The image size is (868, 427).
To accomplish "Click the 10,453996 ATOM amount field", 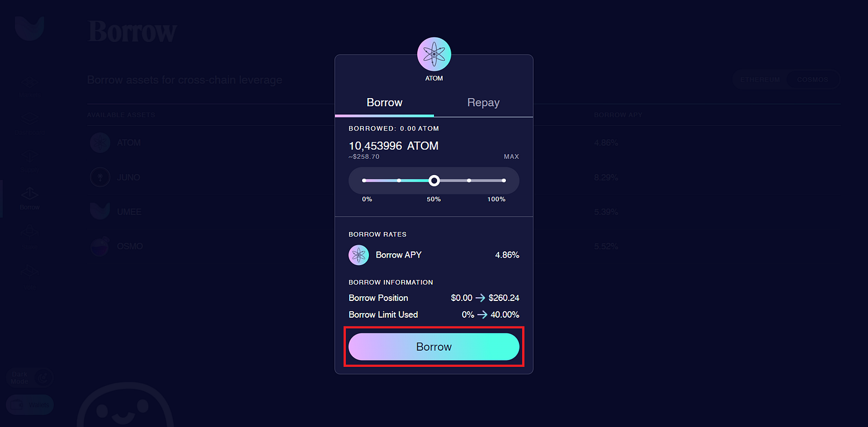I will [x=394, y=146].
